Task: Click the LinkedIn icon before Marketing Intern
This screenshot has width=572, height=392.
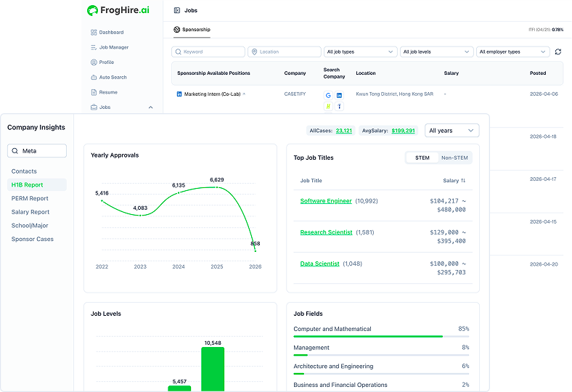Action: point(179,94)
